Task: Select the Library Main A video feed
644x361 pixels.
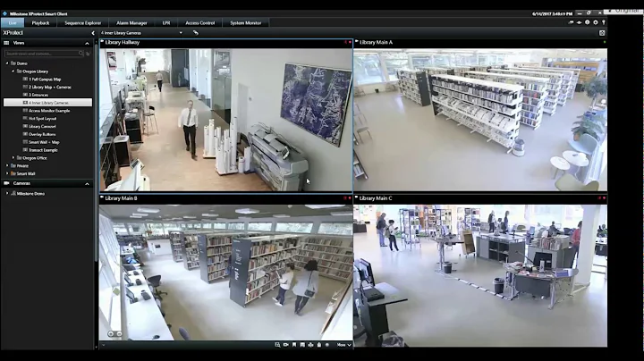Action: point(480,120)
